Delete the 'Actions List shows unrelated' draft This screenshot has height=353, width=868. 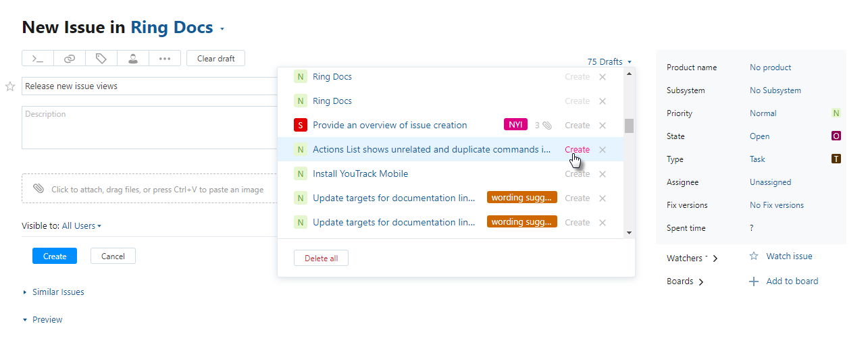(x=603, y=150)
